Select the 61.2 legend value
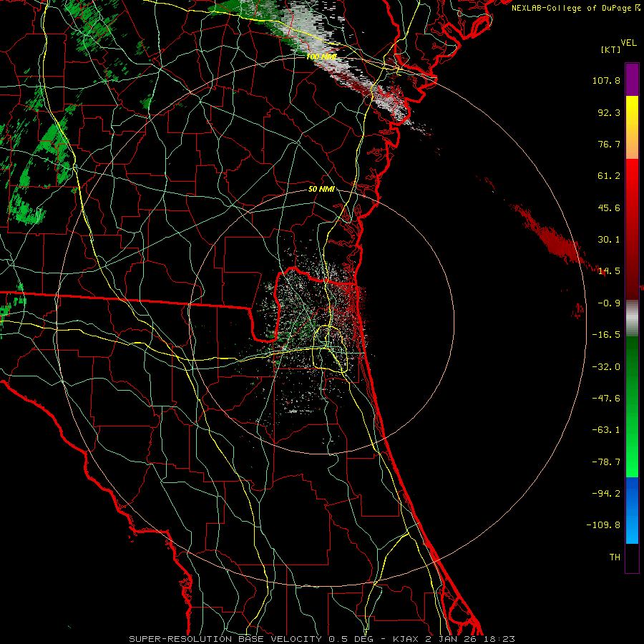This screenshot has width=644, height=644. click(x=609, y=176)
